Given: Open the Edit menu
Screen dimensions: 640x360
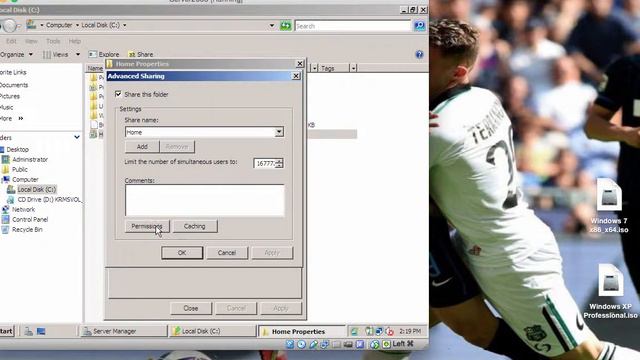Looking at the screenshot, I should point(11,41).
